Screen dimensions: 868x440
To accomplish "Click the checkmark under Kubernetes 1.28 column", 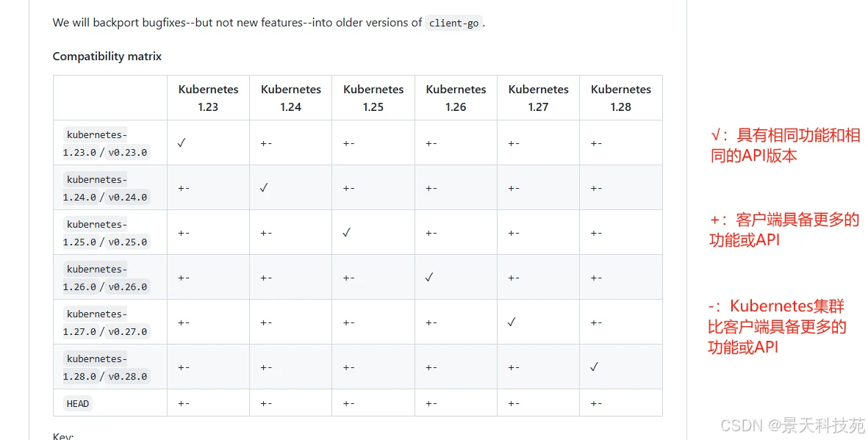I will 594,367.
